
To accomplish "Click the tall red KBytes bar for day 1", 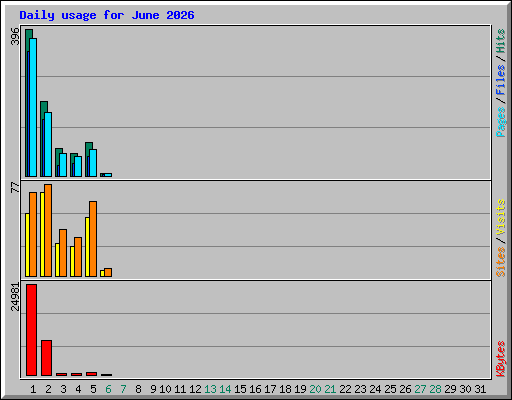I will (31, 330).
